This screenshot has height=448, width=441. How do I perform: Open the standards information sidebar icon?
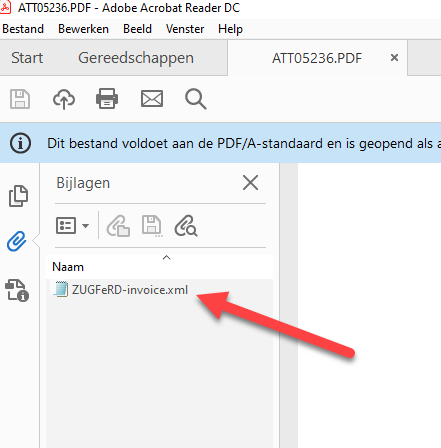[17, 290]
